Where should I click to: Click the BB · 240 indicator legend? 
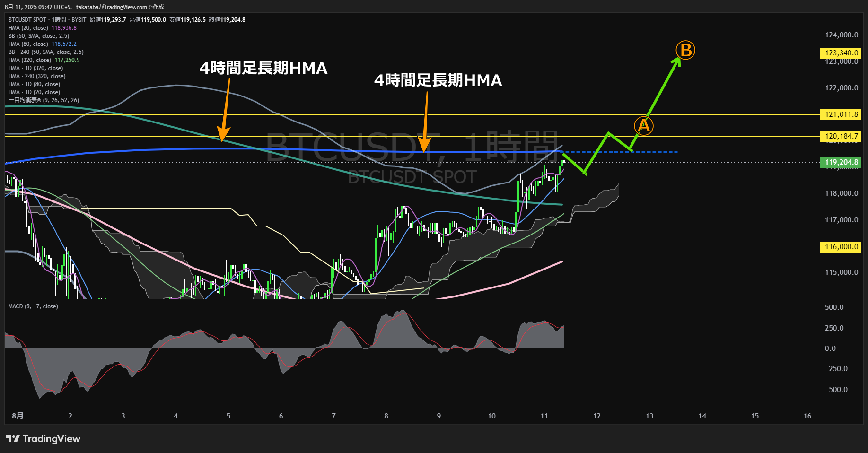pyautogui.click(x=46, y=52)
